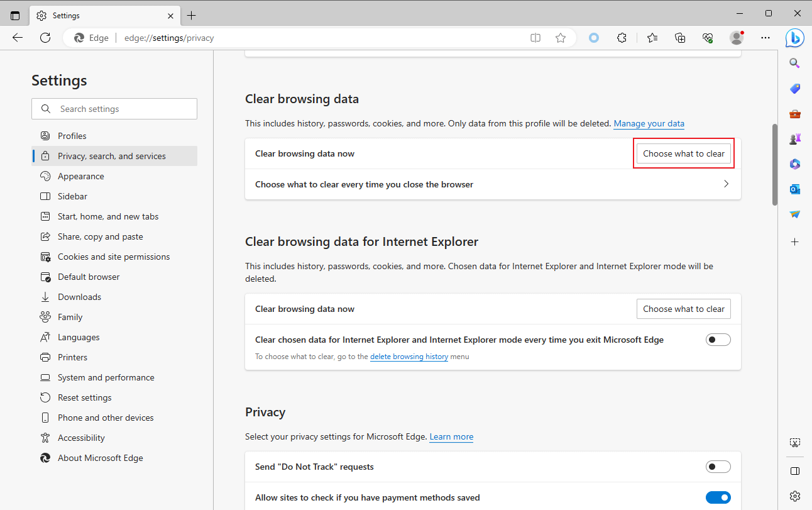Open sidebar screenshot tool icon
This screenshot has width=812, height=510.
pyautogui.click(x=795, y=443)
